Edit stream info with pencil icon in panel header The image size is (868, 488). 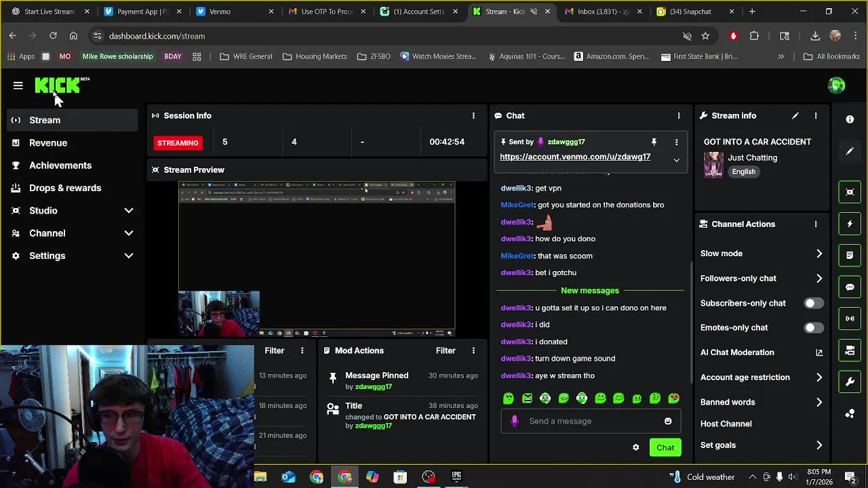pyautogui.click(x=795, y=116)
